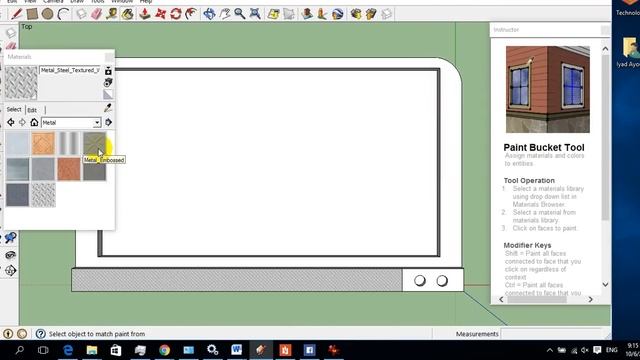This screenshot has height=360, width=640.
Task: Click the Look Around eye tool
Action: [x=10, y=255]
